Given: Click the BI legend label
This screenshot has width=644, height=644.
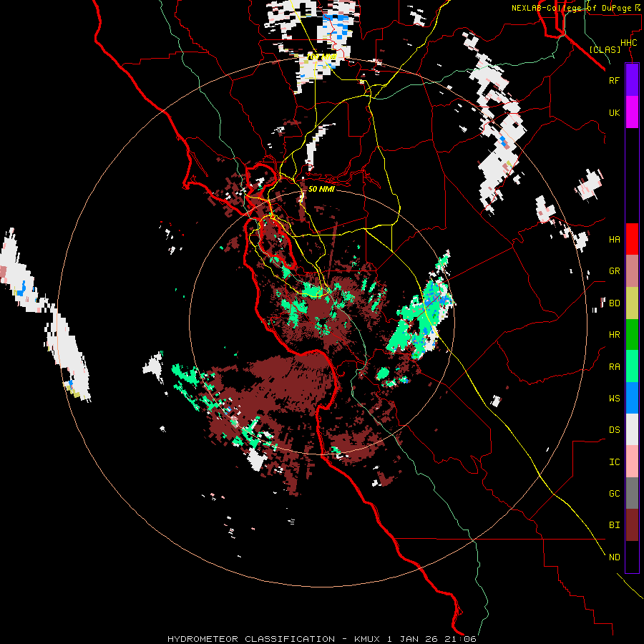Looking at the screenshot, I should [x=614, y=525].
